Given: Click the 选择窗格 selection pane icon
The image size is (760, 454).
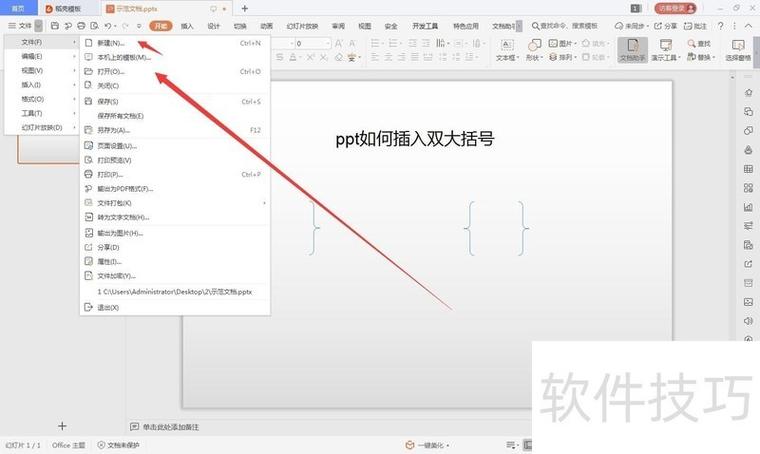Looking at the screenshot, I should click(738, 45).
